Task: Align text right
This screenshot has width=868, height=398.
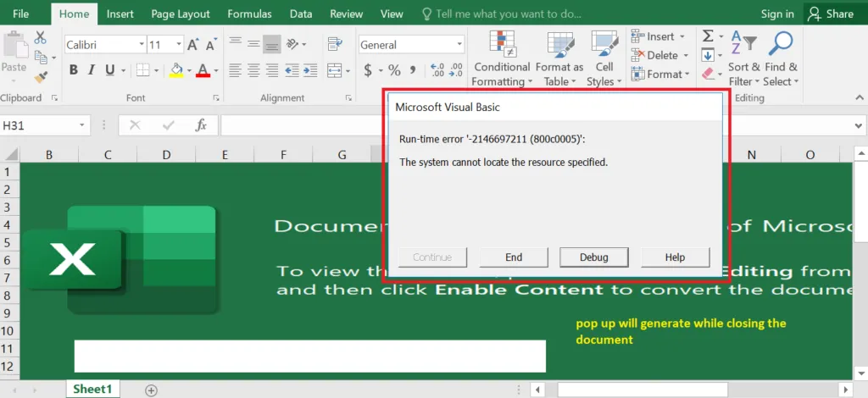Action: [x=272, y=70]
